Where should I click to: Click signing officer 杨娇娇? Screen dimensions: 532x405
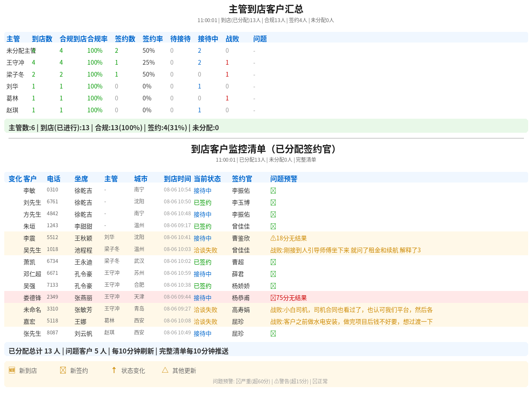[241, 286]
